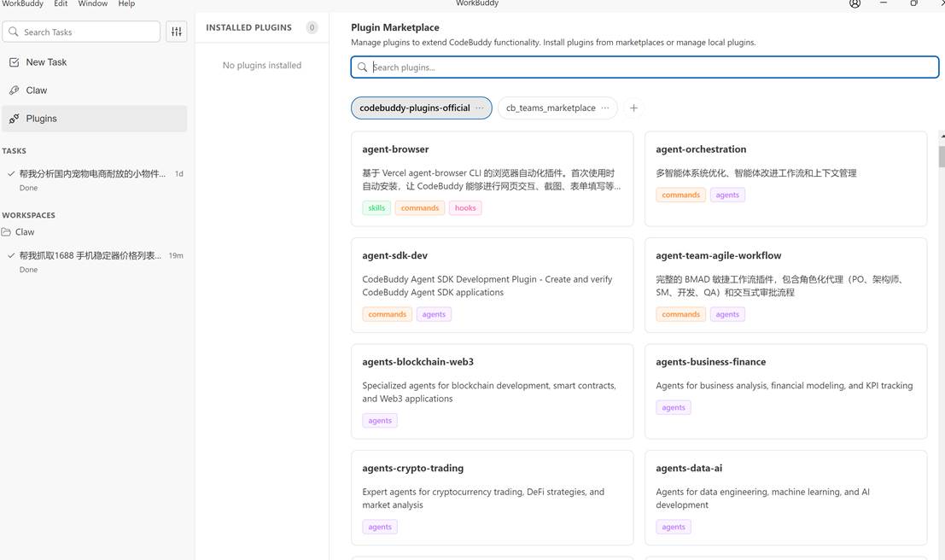Open the agents-data-ai plugin card
The height and width of the screenshot is (560, 945).
click(786, 498)
